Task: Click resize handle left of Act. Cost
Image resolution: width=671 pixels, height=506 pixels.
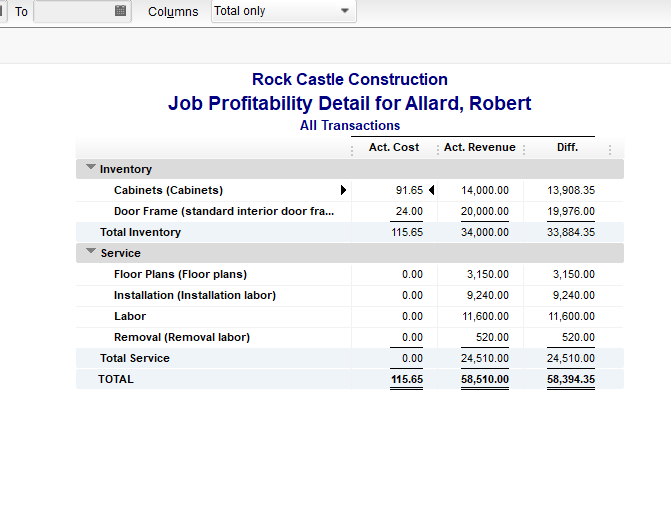Action: click(352, 149)
